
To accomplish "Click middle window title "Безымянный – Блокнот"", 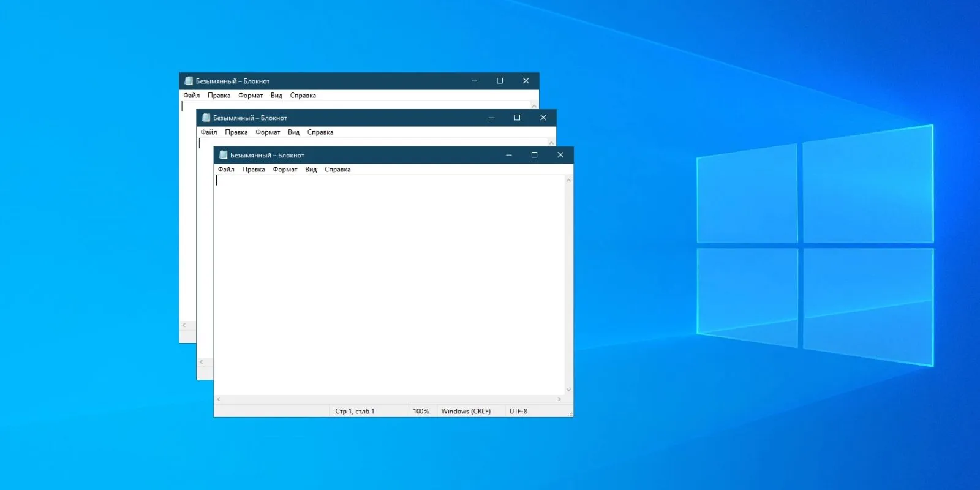I will 250,118.
